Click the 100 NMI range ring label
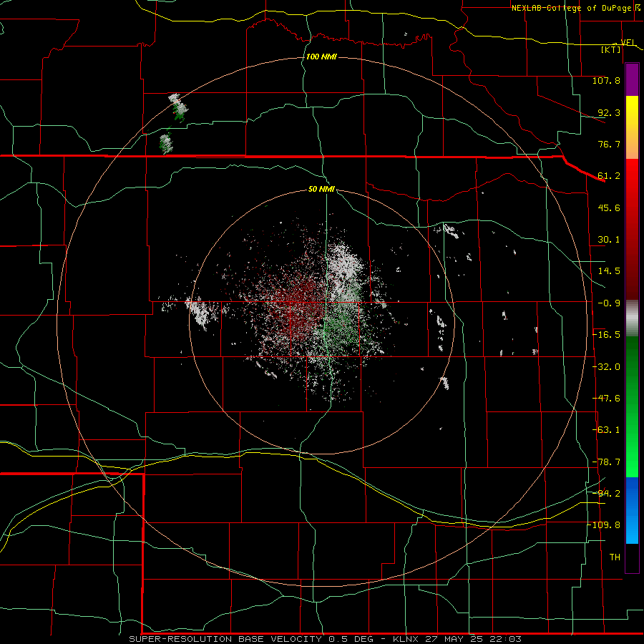644x644 pixels. pyautogui.click(x=321, y=57)
